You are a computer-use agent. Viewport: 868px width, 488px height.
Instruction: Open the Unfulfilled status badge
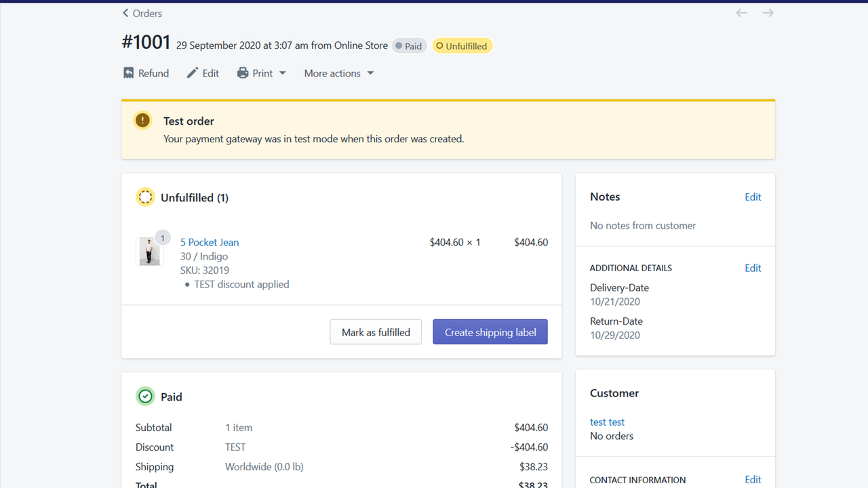(x=462, y=45)
